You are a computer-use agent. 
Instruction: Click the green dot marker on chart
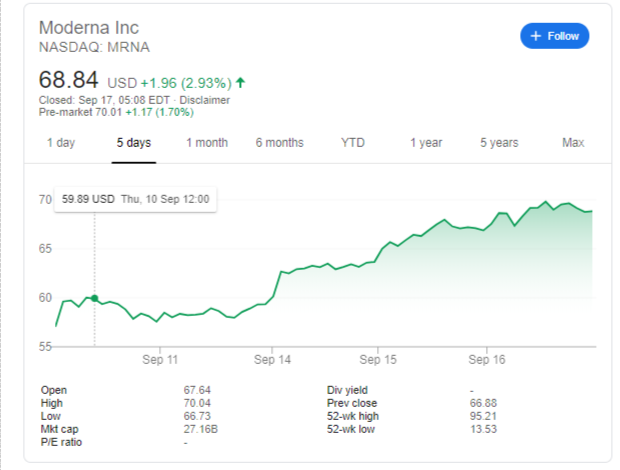95,298
